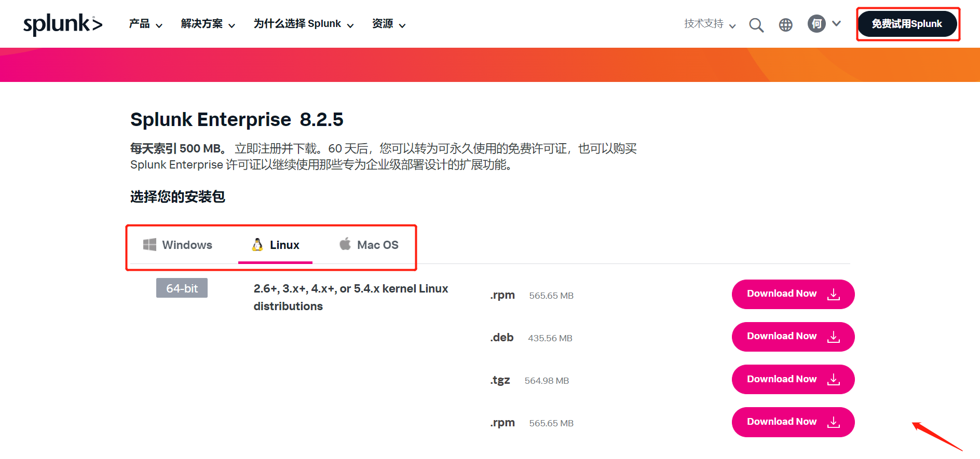Expand the 产品 menu
This screenshot has height=459, width=980.
pos(145,24)
